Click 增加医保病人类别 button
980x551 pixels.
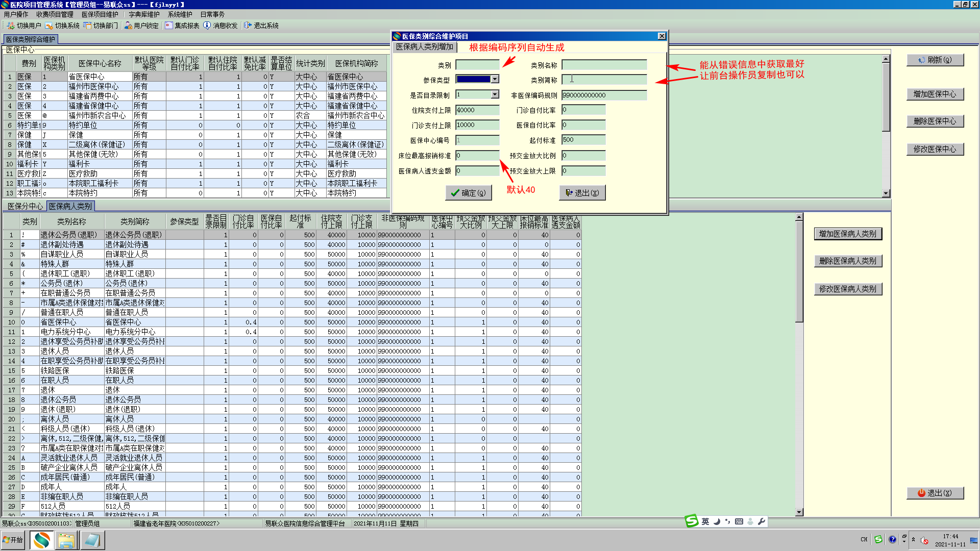pyautogui.click(x=847, y=234)
